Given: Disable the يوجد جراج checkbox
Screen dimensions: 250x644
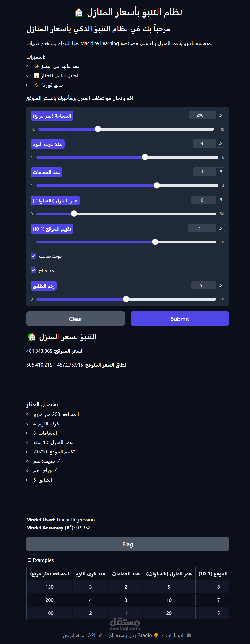Looking at the screenshot, I should 33,270.
